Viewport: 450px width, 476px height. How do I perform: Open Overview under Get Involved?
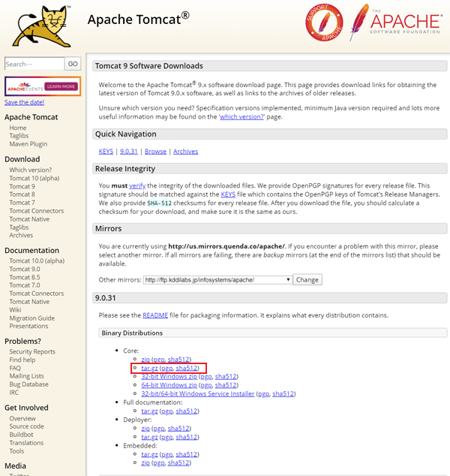(22, 418)
